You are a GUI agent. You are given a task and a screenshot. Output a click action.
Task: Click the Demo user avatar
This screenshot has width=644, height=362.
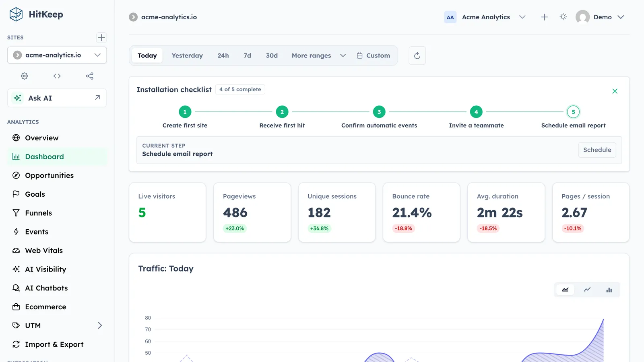coord(582,17)
